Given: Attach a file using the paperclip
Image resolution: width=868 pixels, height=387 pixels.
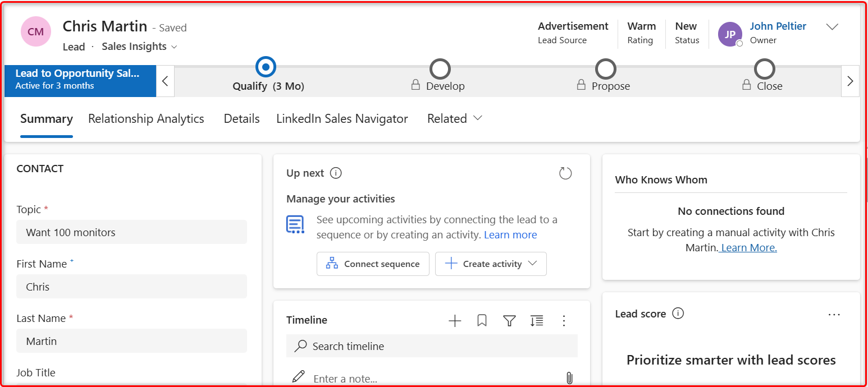Looking at the screenshot, I should click(x=569, y=378).
